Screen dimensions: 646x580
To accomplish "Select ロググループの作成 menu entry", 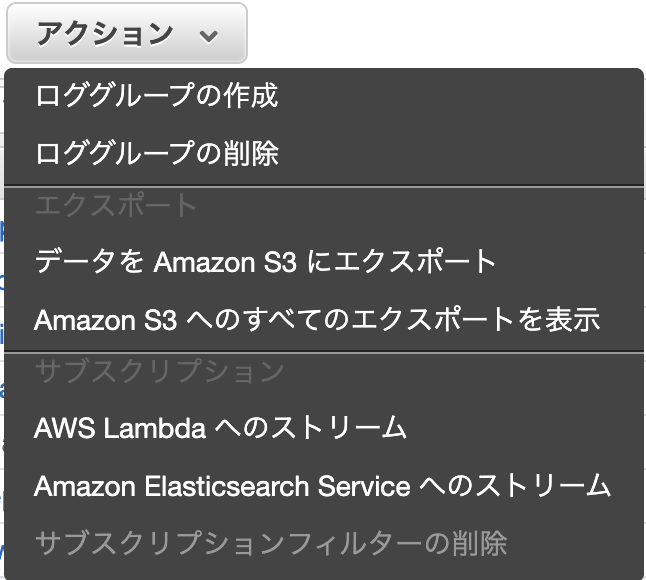I will click(156, 96).
